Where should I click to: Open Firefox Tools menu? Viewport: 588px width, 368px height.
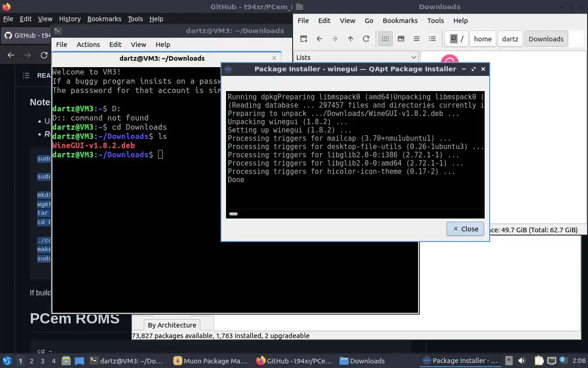[x=135, y=19]
